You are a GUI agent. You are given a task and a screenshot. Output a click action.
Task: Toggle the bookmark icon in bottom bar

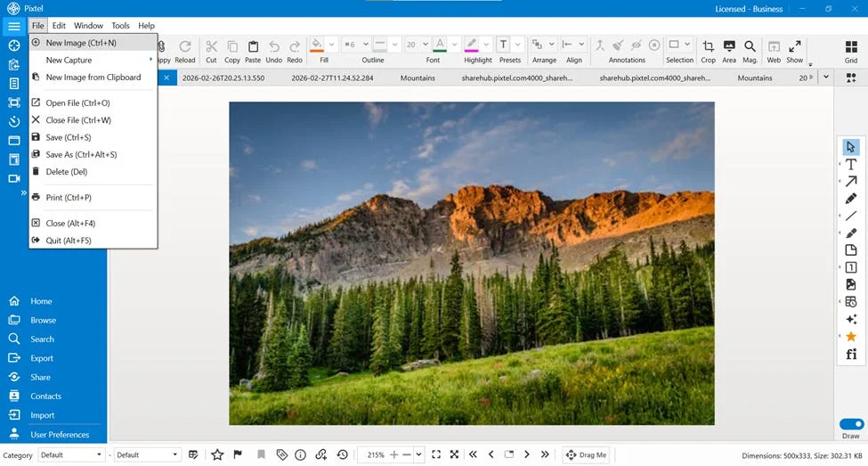(261, 455)
